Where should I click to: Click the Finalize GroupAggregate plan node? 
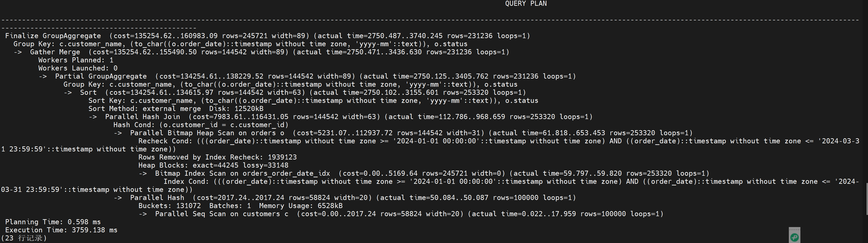53,36
